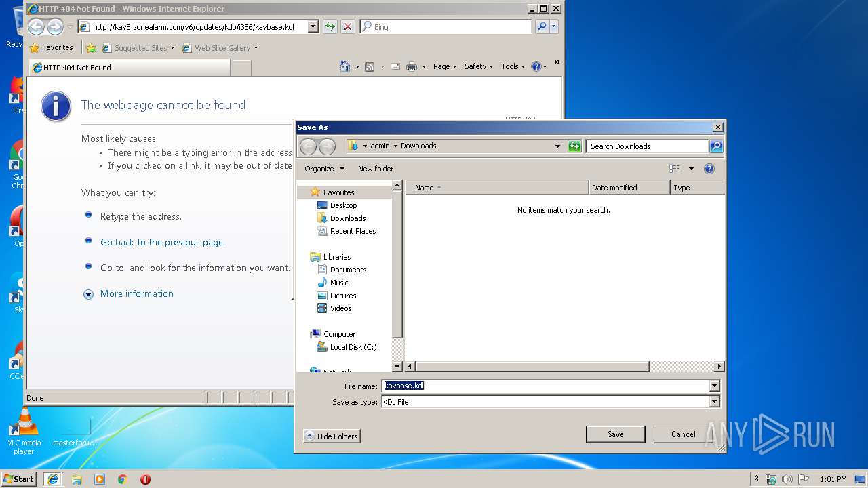Select Documents library

click(348, 270)
